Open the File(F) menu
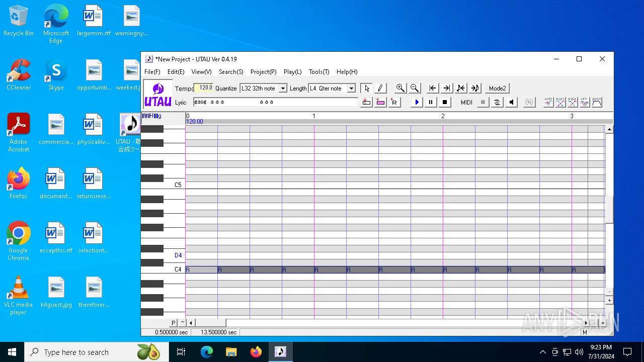This screenshot has width=644, height=362. 152,72
